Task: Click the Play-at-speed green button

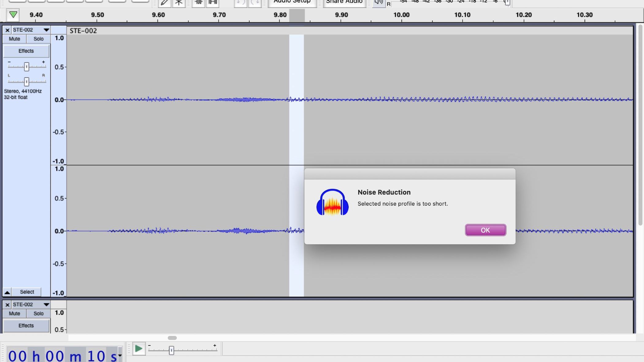Action: (x=139, y=349)
